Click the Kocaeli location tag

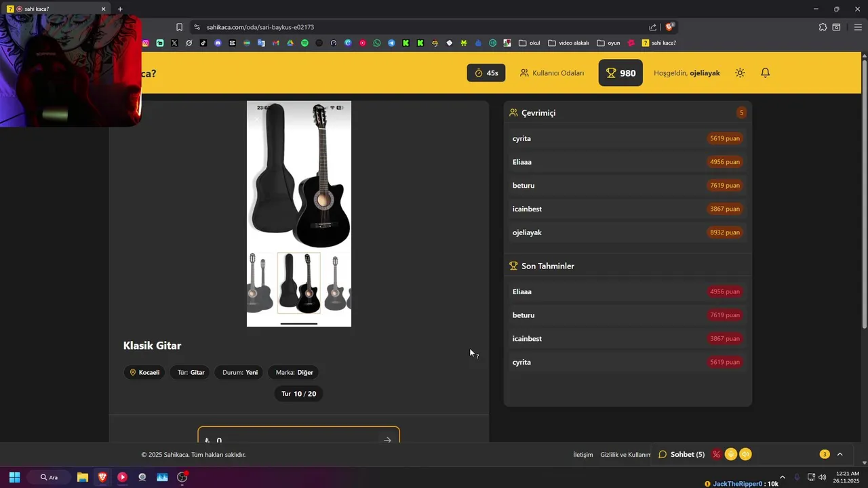[x=144, y=372]
